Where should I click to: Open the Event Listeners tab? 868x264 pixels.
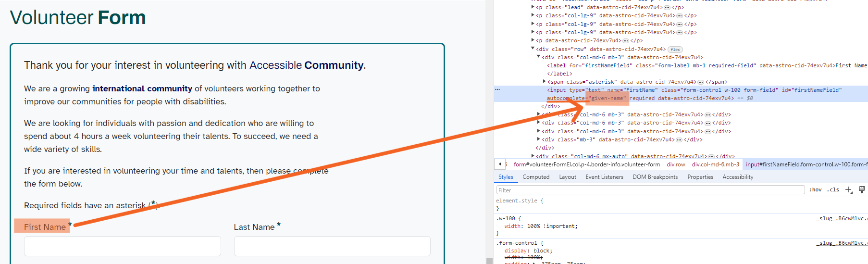coord(604,177)
